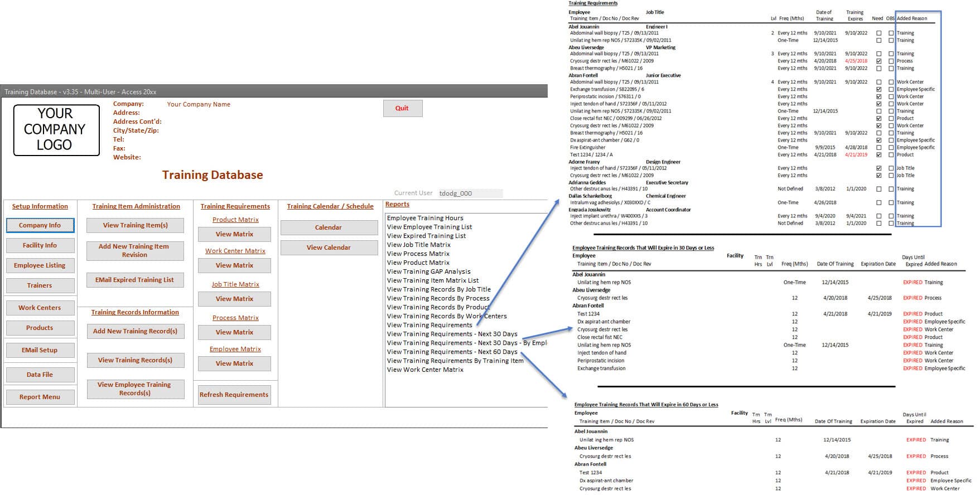
Task: Select View Product Matrix report
Action: (x=418, y=263)
